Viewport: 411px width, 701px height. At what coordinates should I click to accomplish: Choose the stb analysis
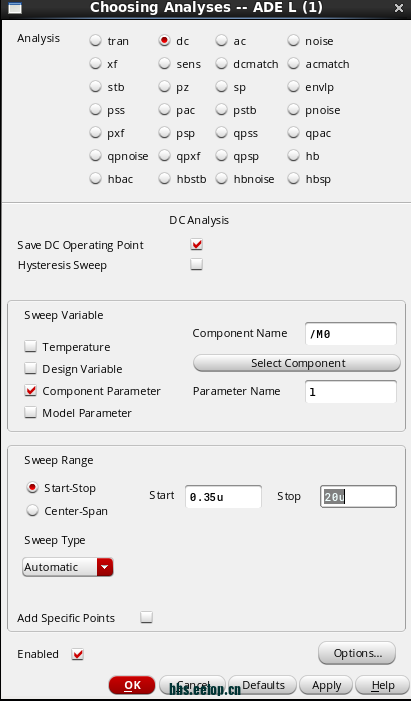click(95, 87)
